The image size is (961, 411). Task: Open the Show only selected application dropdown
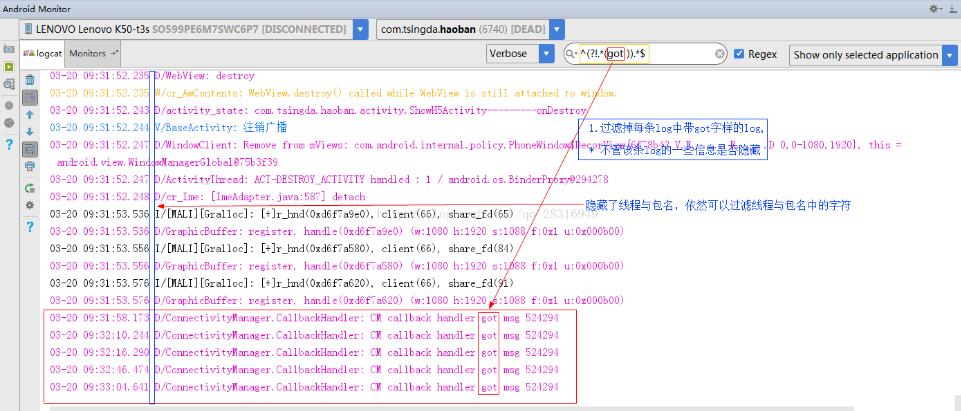point(949,55)
